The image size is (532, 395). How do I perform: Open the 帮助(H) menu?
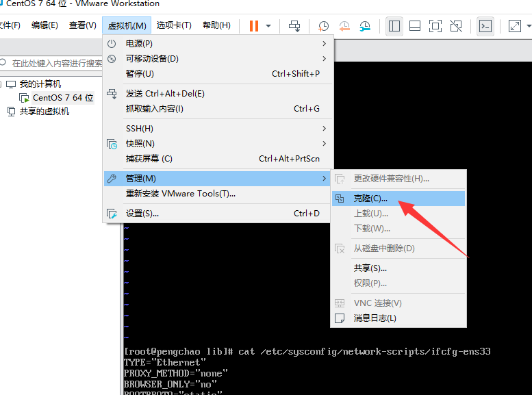click(216, 25)
